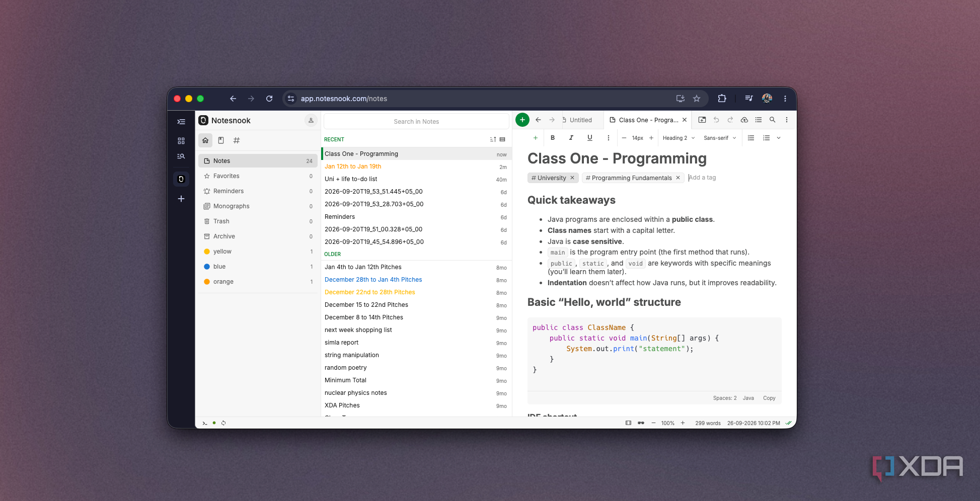Search inside the note with magnifier

pyautogui.click(x=773, y=120)
